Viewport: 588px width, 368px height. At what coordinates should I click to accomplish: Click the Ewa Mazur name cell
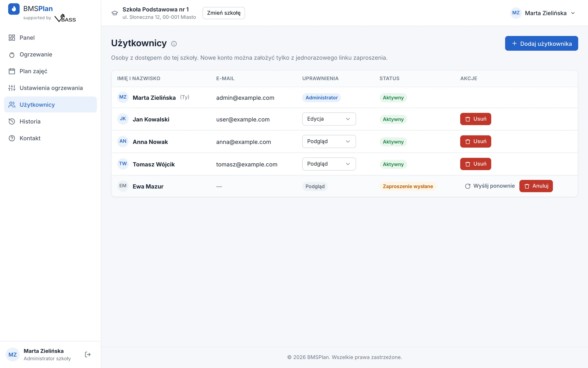coord(148,186)
